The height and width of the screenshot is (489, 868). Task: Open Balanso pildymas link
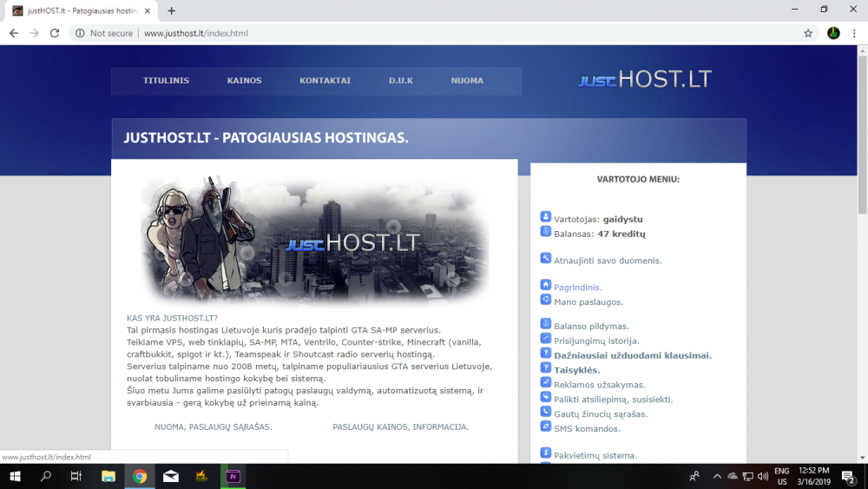pyautogui.click(x=591, y=327)
